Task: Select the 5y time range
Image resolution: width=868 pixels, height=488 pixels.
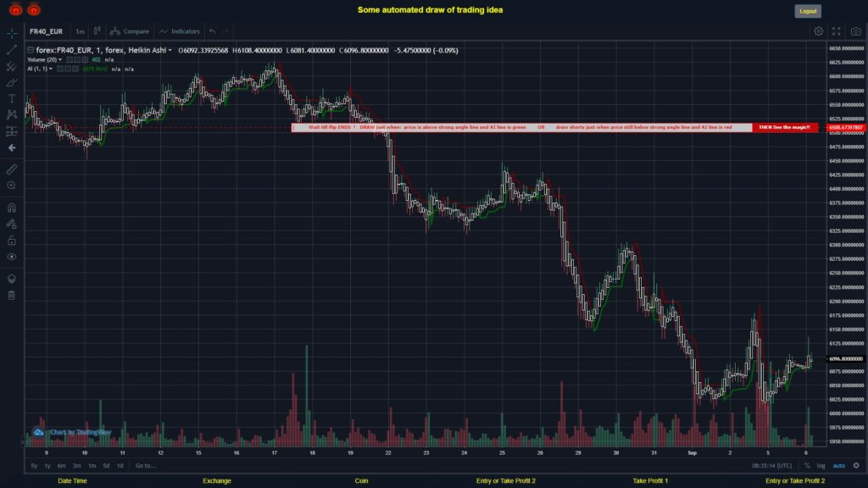Action: click(34, 466)
